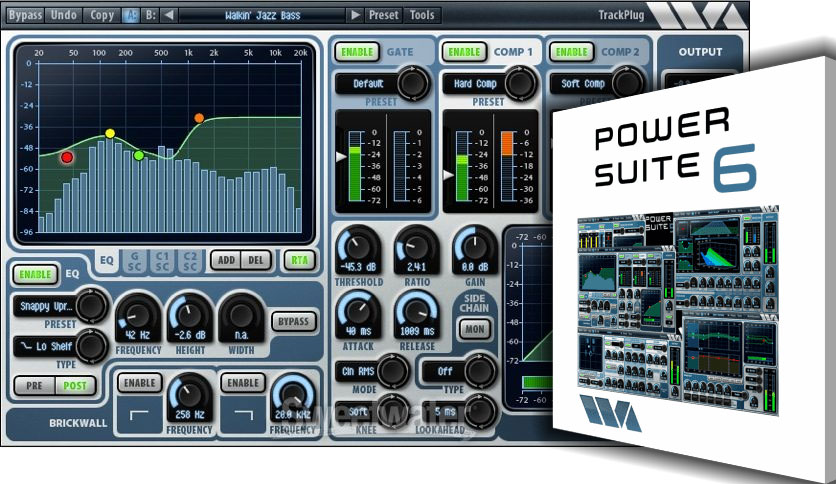
Task: Click the Threshold knob at -45.3 dB
Action: coord(358,247)
